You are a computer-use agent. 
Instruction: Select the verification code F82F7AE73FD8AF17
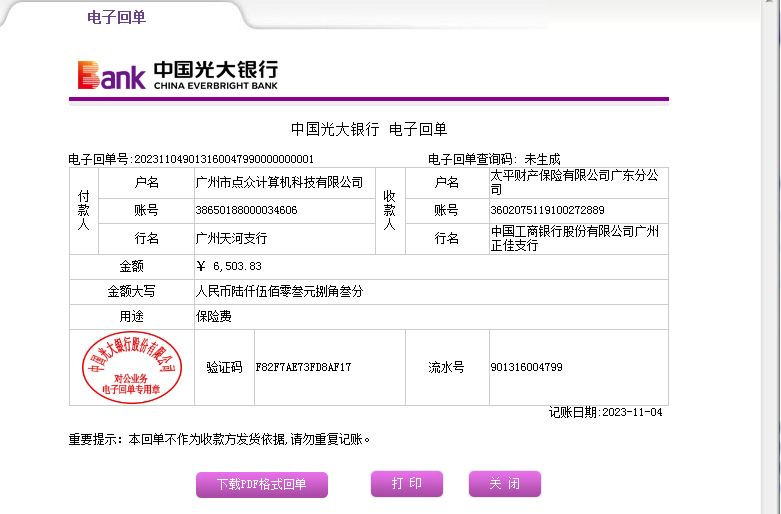pos(303,367)
